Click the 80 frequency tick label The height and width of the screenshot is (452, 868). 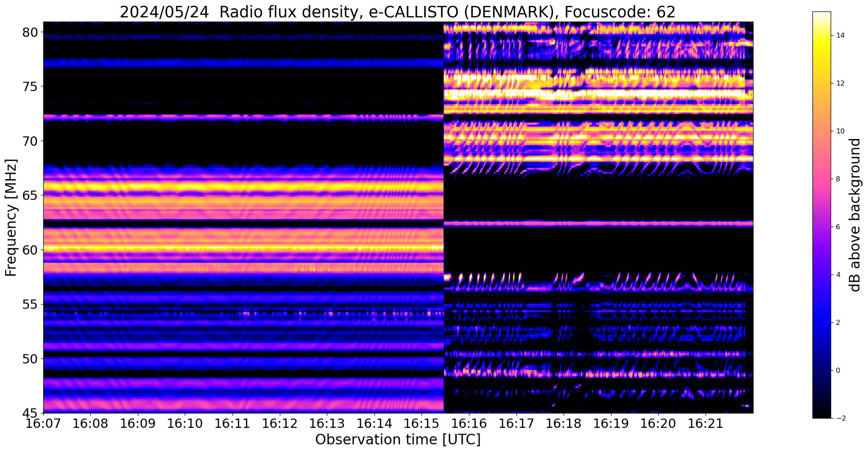pyautogui.click(x=30, y=32)
